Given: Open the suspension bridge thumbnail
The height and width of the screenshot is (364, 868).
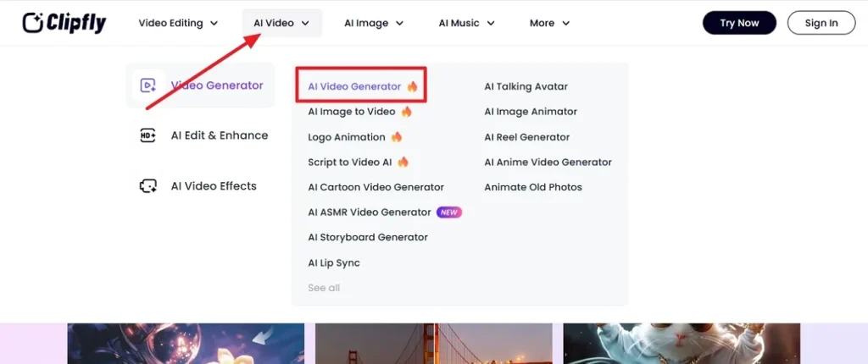Looking at the screenshot, I should pos(434,344).
